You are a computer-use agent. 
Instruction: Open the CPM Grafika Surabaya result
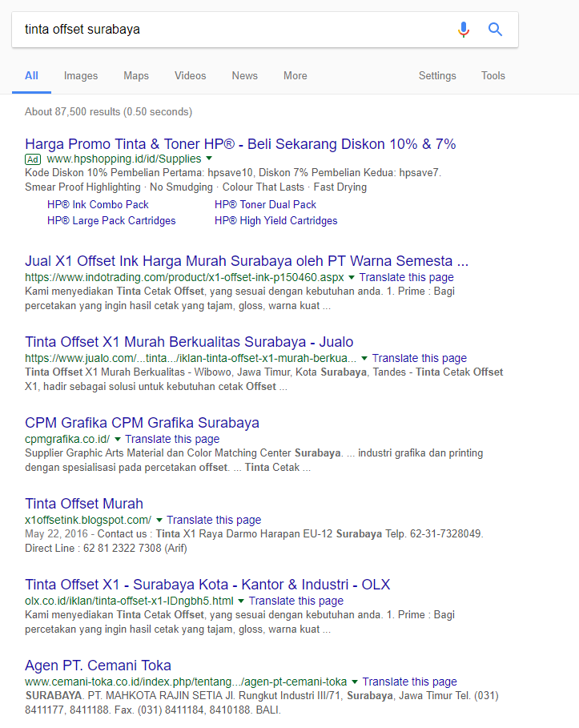142,423
